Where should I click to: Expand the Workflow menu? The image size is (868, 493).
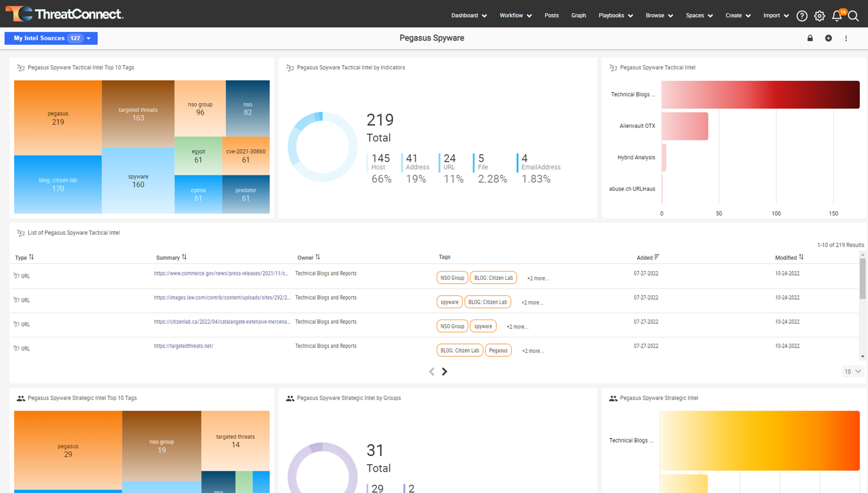pos(516,16)
